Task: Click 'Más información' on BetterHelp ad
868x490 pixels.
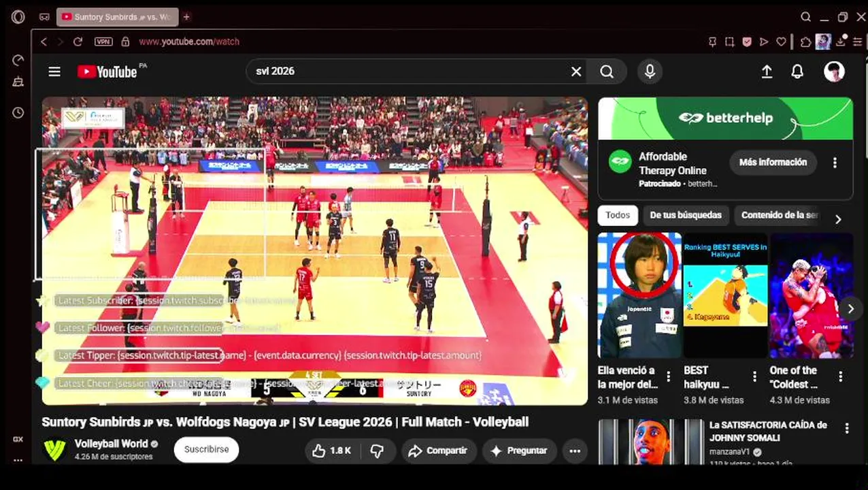Action: [773, 162]
